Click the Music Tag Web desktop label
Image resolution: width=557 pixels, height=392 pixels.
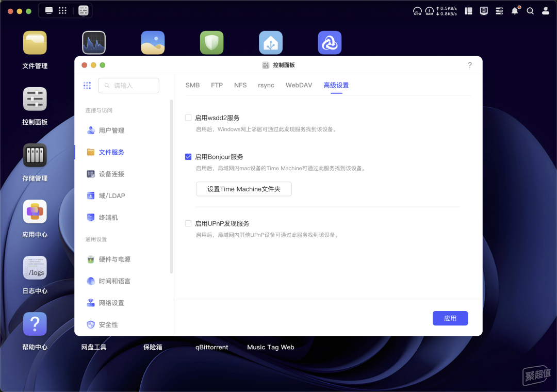coord(271,347)
